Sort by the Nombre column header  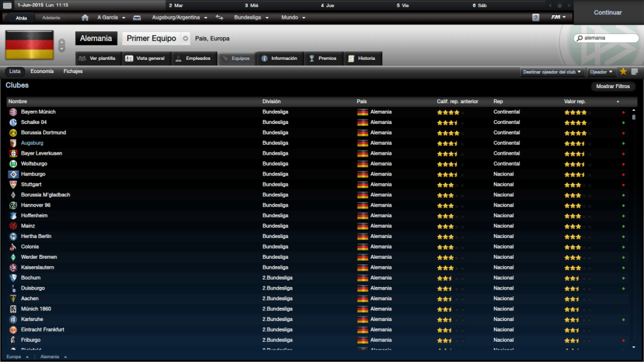click(x=18, y=101)
